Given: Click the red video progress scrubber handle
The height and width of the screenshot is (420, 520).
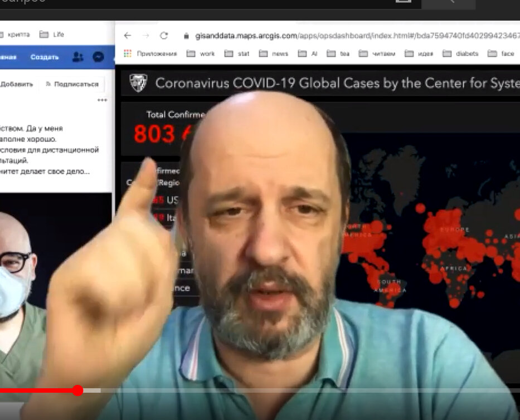Looking at the screenshot, I should pyautogui.click(x=77, y=390).
